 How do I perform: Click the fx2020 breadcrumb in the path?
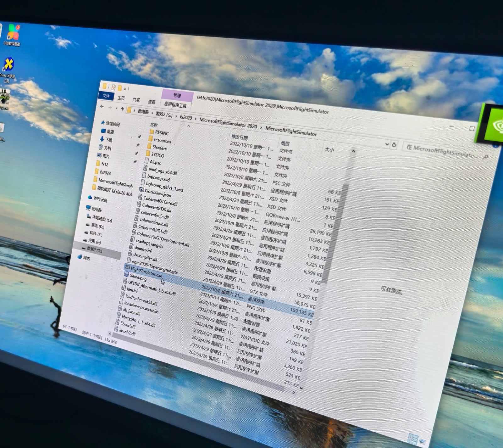(x=186, y=117)
